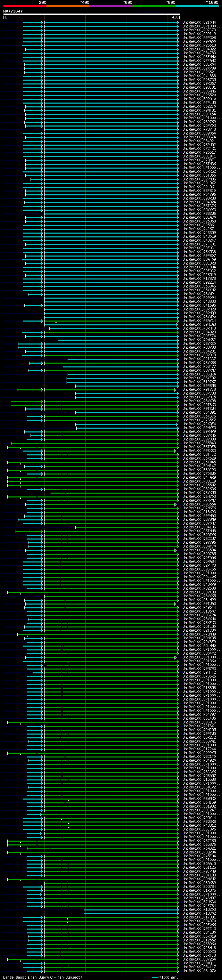Select the UniRef100_B9RAL0 label

tap(199, 99)
